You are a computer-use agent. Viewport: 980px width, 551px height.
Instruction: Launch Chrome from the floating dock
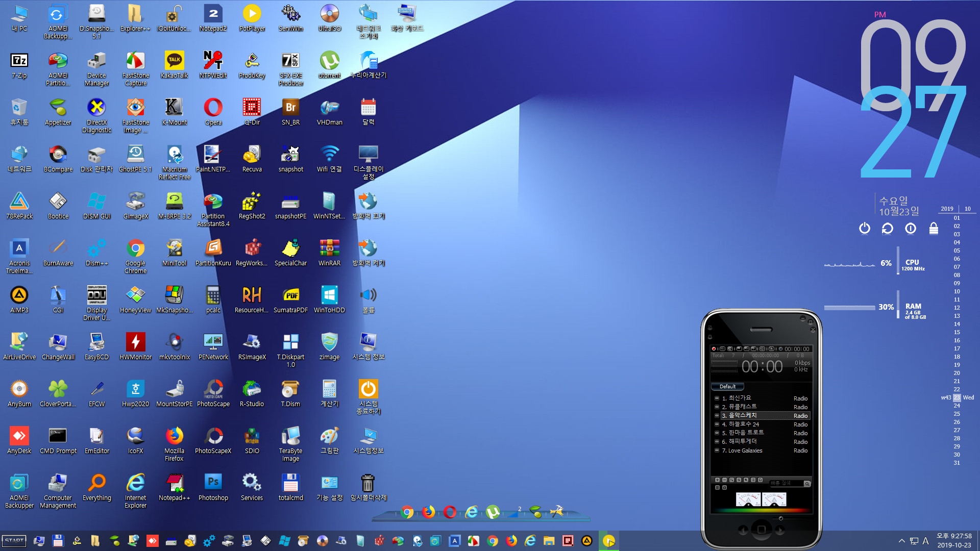[x=407, y=512]
